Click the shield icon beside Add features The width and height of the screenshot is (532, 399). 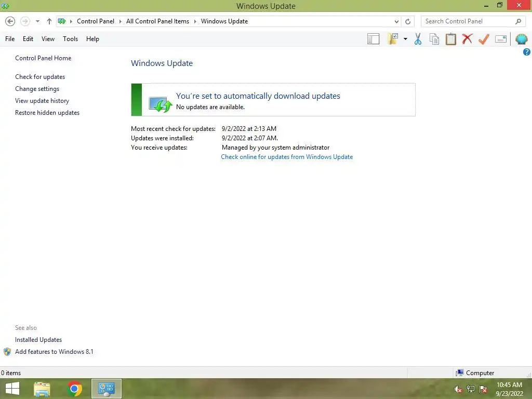coord(7,352)
